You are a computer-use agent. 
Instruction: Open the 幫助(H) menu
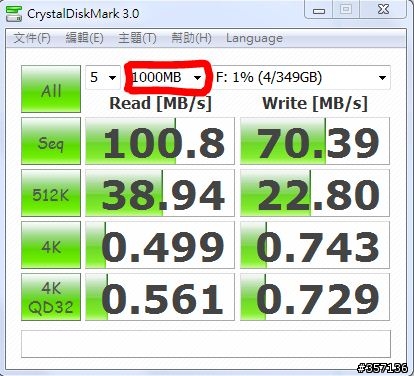point(191,38)
